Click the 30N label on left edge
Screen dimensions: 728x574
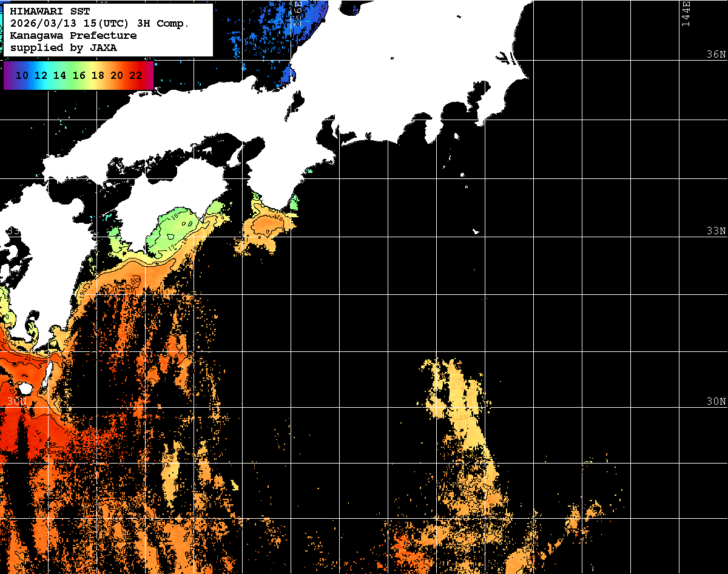tap(17, 402)
